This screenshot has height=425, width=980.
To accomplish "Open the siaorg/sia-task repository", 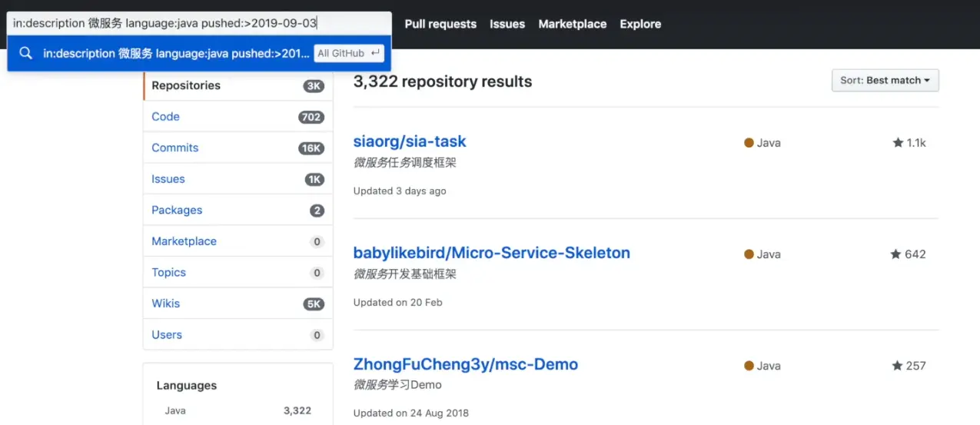I will (410, 141).
